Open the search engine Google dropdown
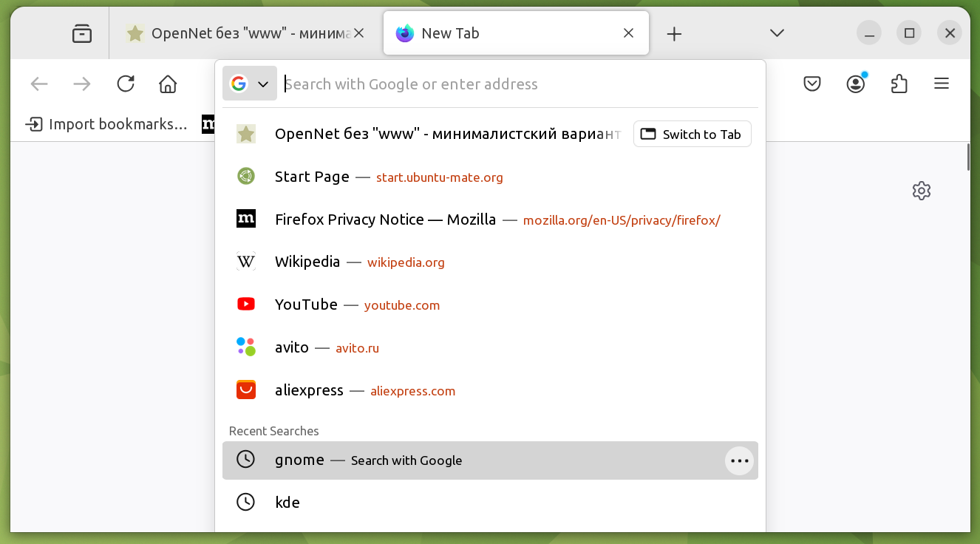 coord(250,84)
